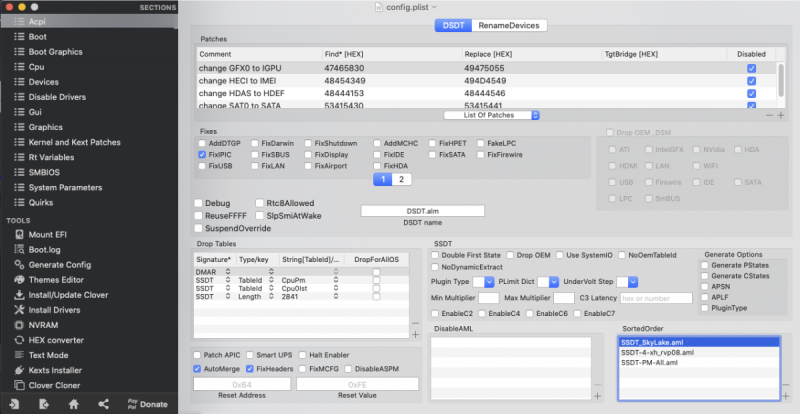This screenshot has width=800, height=414.
Task: Select the Kernel and Kext Patches section
Action: tap(80, 142)
